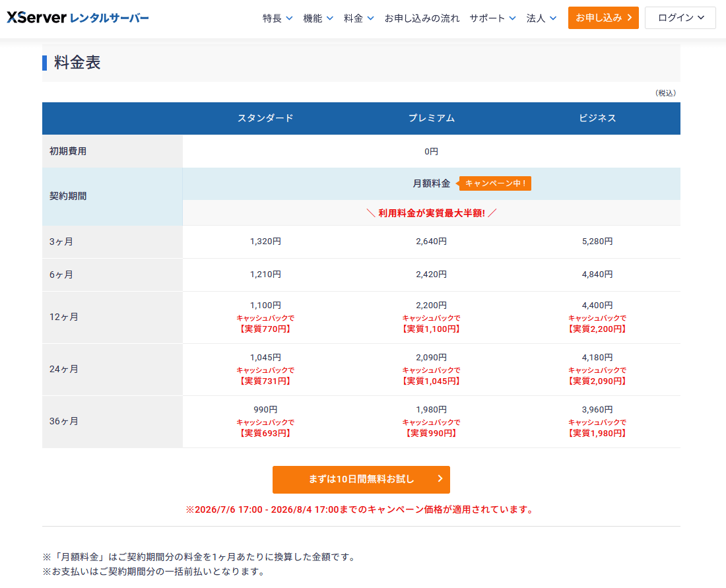
Task: Click the 月額料金 label
Action: pyautogui.click(x=431, y=183)
